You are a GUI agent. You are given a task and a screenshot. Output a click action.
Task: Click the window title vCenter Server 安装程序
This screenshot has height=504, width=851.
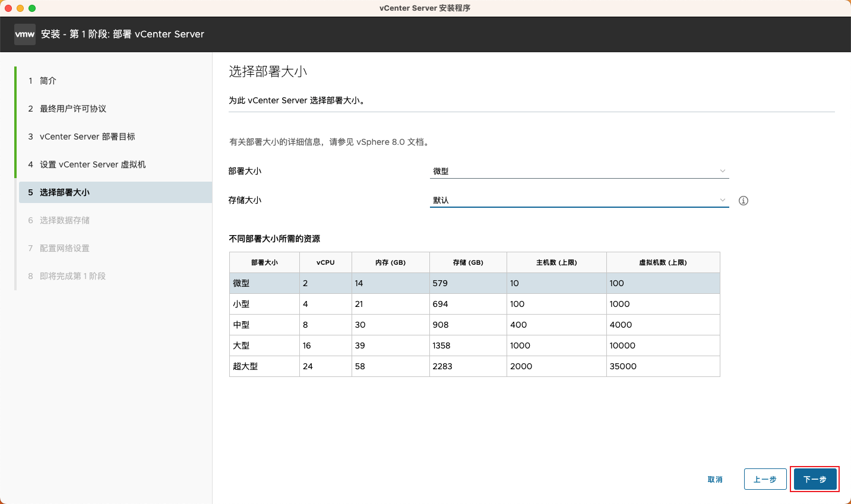pyautogui.click(x=425, y=8)
